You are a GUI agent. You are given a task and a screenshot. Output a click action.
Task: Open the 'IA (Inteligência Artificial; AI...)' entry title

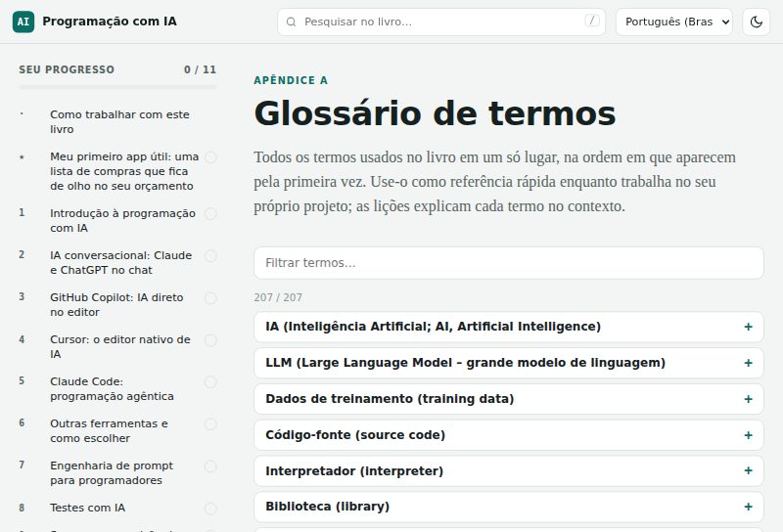pyautogui.click(x=433, y=327)
